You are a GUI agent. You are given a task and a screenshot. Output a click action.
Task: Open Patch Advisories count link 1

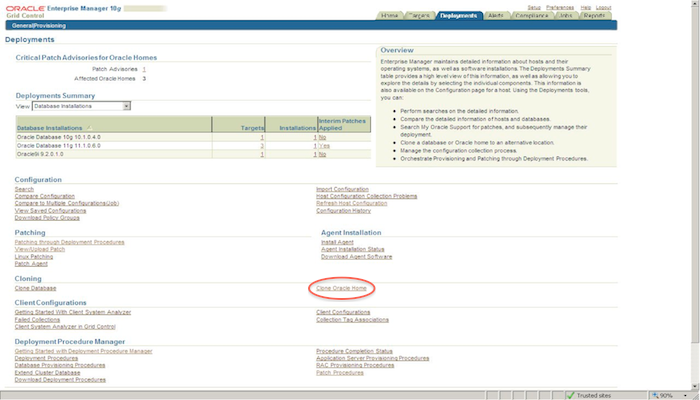(144, 69)
